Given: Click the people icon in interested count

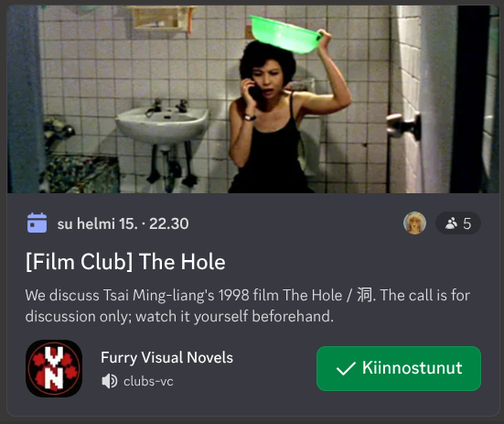Looking at the screenshot, I should click(x=451, y=223).
